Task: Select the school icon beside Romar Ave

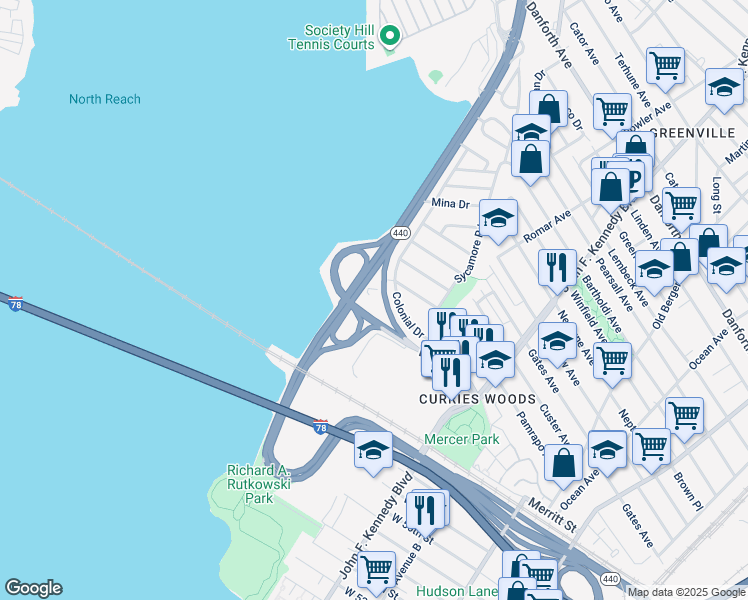Action: click(x=497, y=218)
